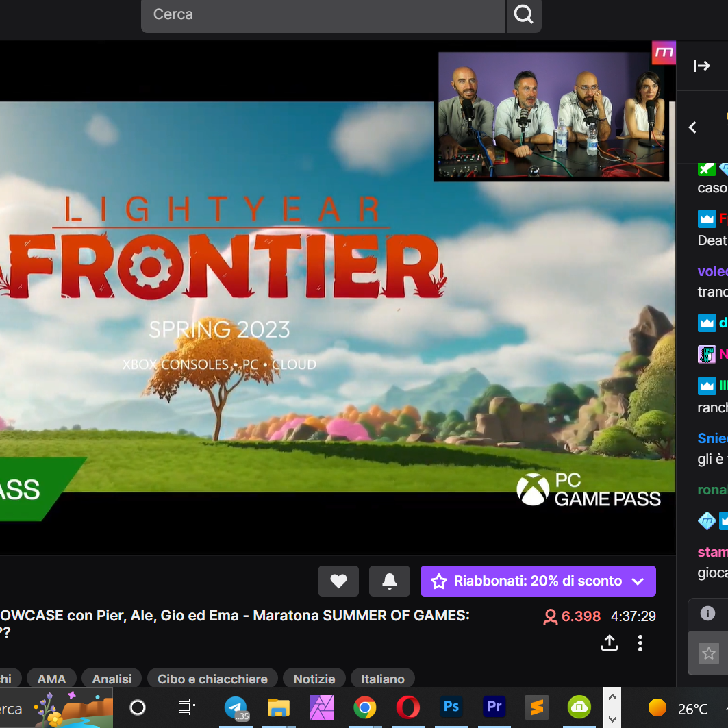Viewport: 728px width, 728px height.
Task: Click the chat info icon
Action: (707, 614)
